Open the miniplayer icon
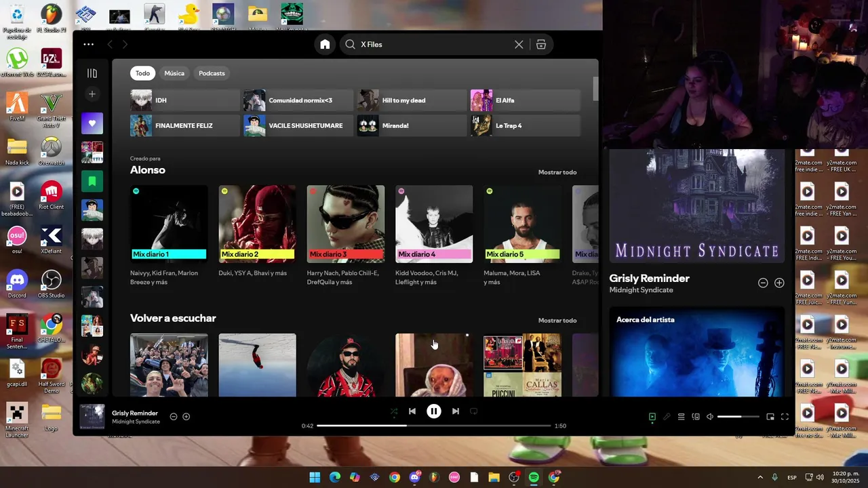The image size is (868, 488). tap(770, 417)
